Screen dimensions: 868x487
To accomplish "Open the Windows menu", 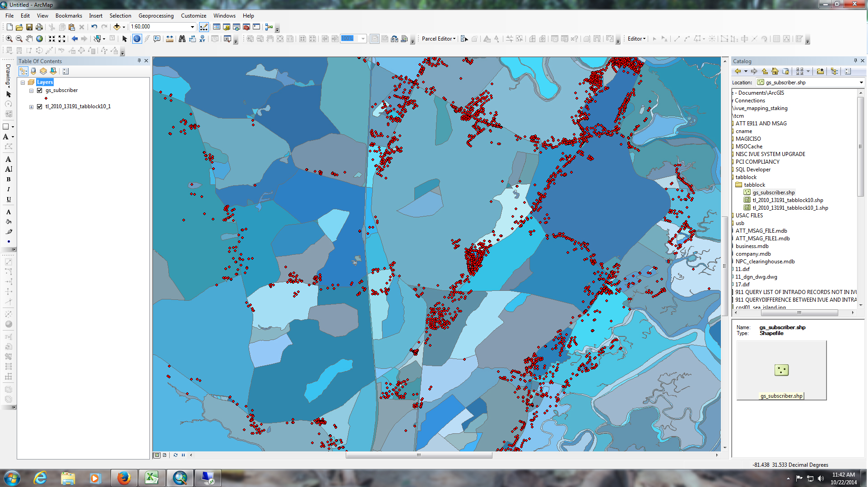I will [224, 16].
